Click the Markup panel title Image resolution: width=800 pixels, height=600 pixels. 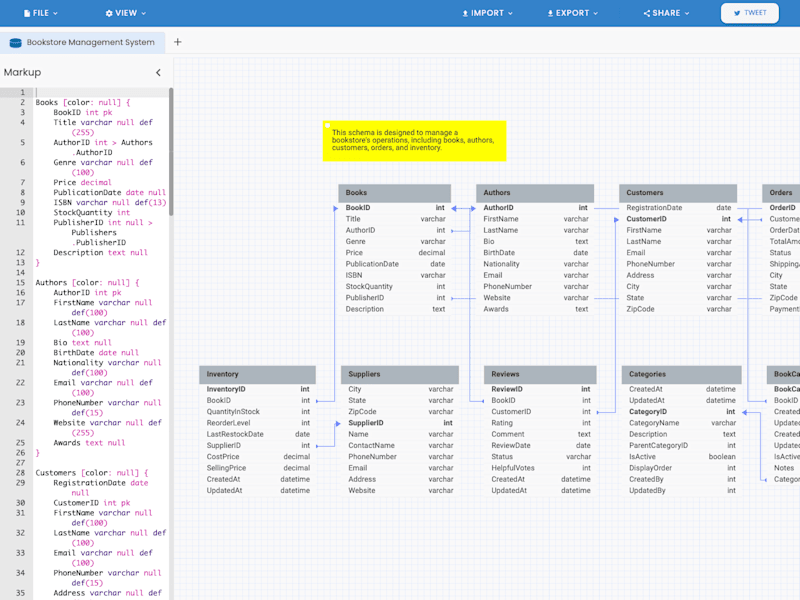point(22,72)
